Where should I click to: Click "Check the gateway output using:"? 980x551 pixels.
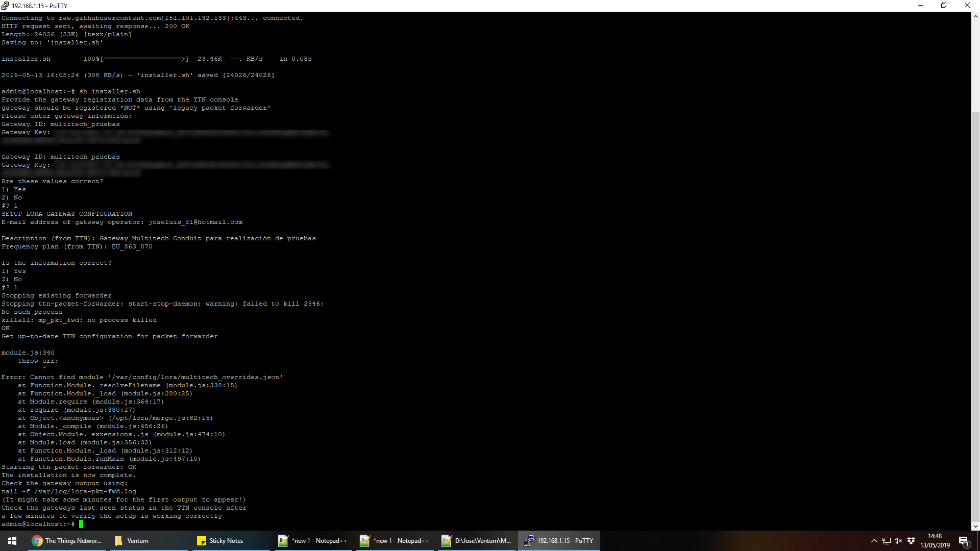tap(65, 483)
